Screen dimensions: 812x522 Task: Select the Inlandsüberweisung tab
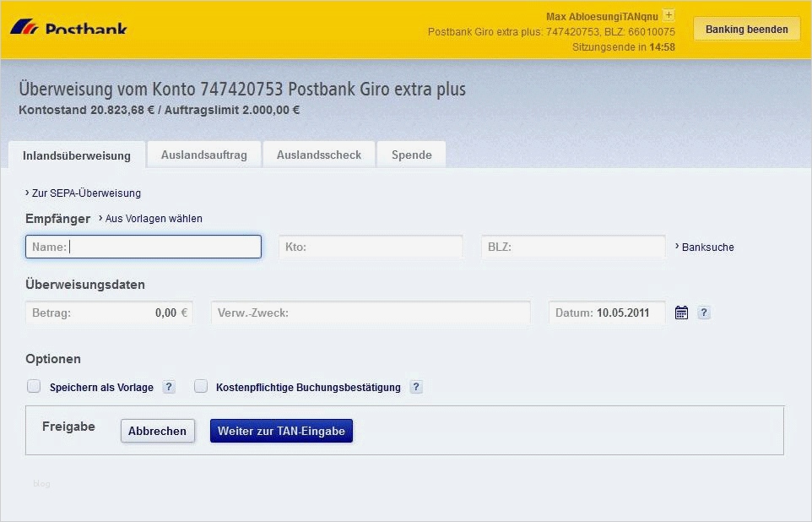coord(77,155)
